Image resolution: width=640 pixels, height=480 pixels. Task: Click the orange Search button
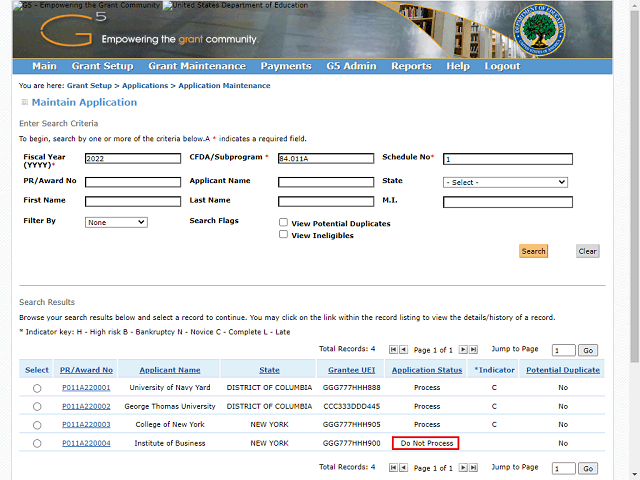point(533,251)
